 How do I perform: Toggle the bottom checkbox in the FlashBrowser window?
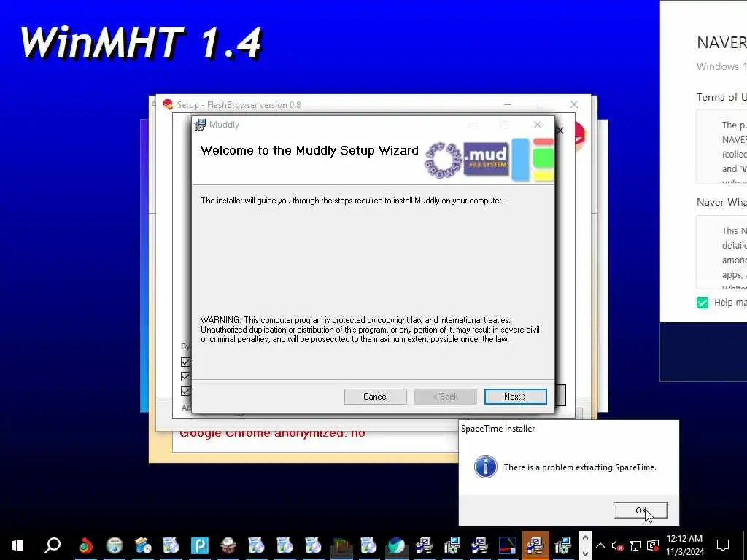coord(186,391)
